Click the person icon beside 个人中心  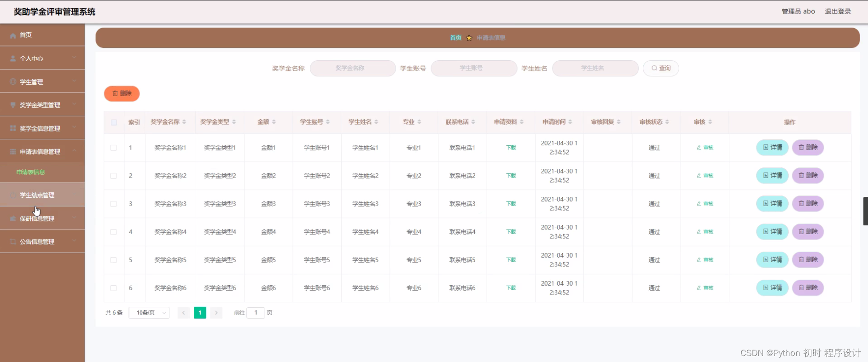[x=13, y=59]
